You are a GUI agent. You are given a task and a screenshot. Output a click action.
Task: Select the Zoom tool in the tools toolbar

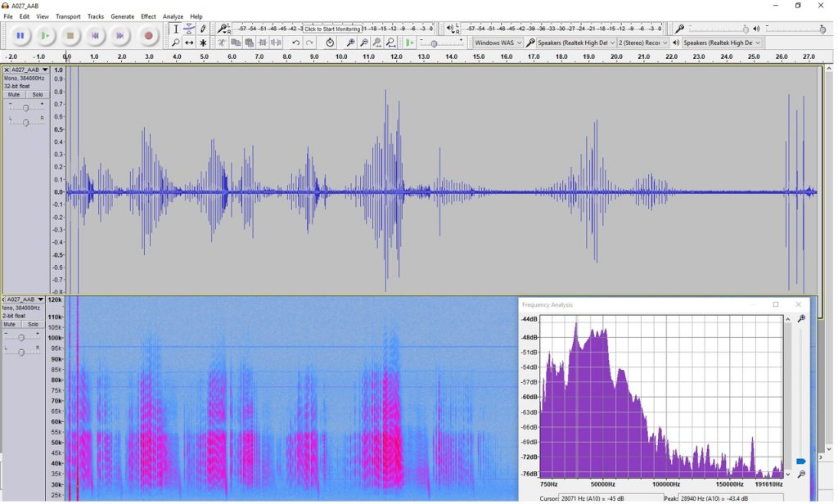click(175, 43)
